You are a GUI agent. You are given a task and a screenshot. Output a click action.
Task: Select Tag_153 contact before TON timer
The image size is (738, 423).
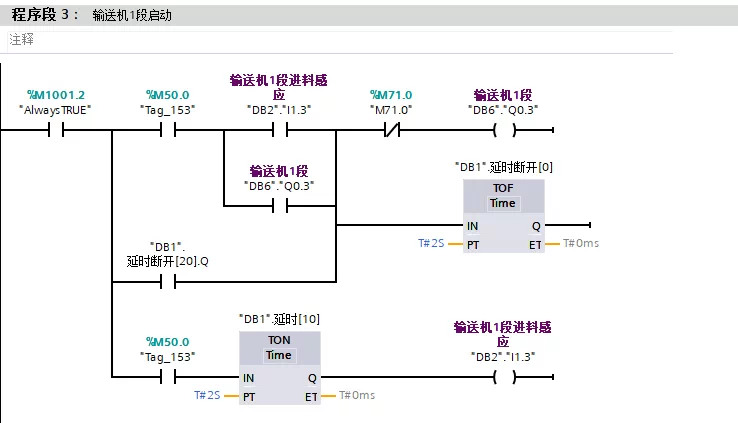point(168,377)
